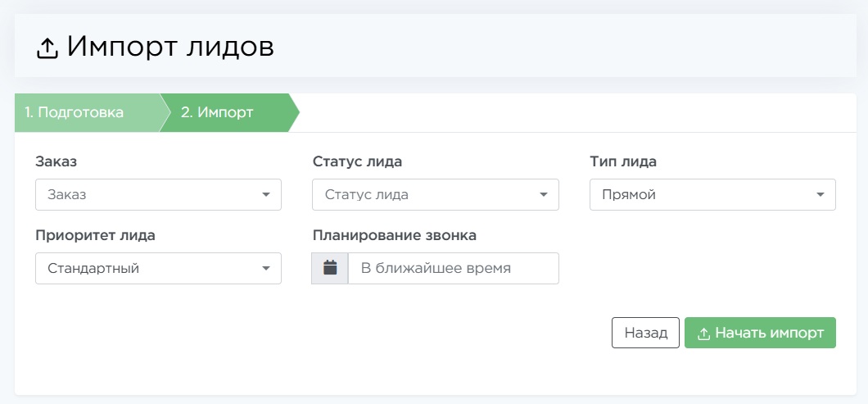Click the Приоритет лида field label
Viewport: 868px width, 404px height.
[96, 235]
